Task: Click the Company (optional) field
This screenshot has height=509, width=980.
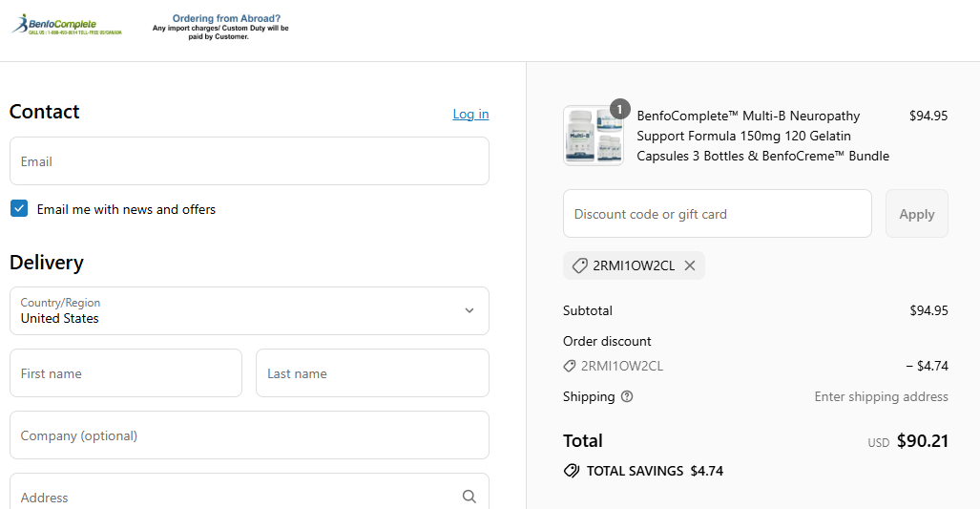Action: pyautogui.click(x=249, y=435)
